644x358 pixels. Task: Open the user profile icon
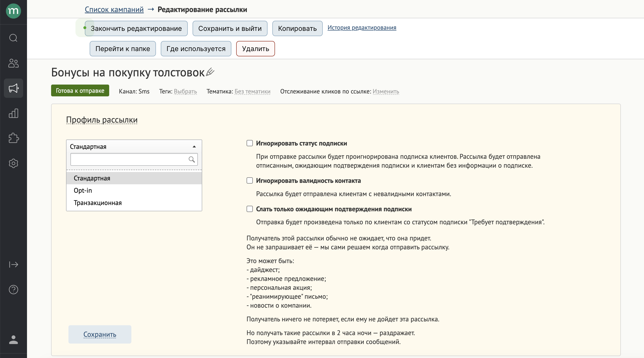13,340
